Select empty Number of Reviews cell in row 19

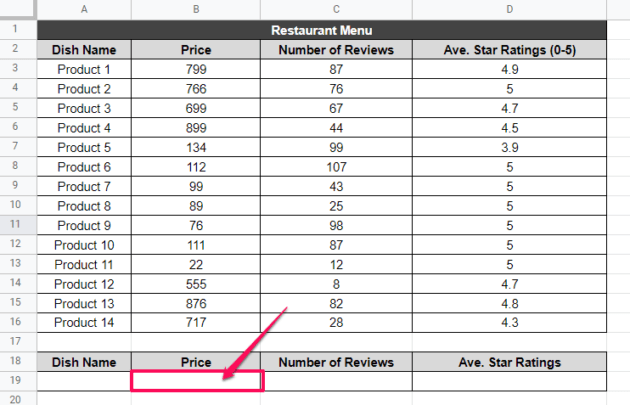click(x=335, y=380)
